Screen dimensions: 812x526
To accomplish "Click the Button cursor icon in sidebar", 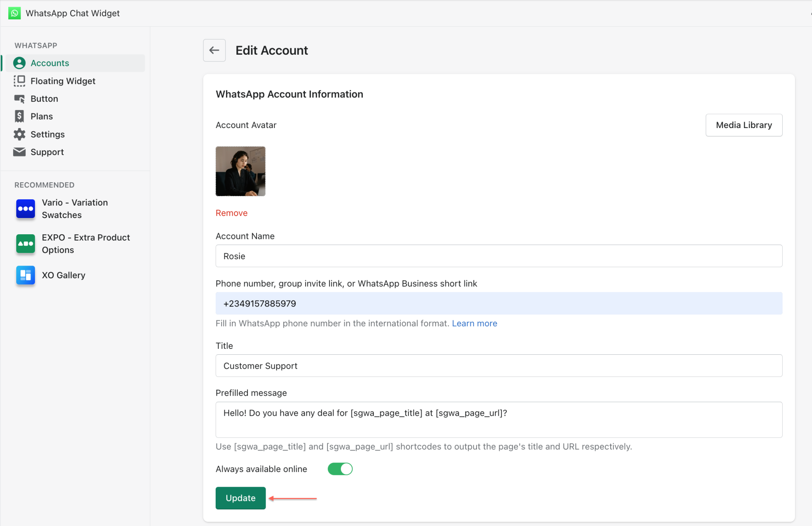I will [19, 99].
